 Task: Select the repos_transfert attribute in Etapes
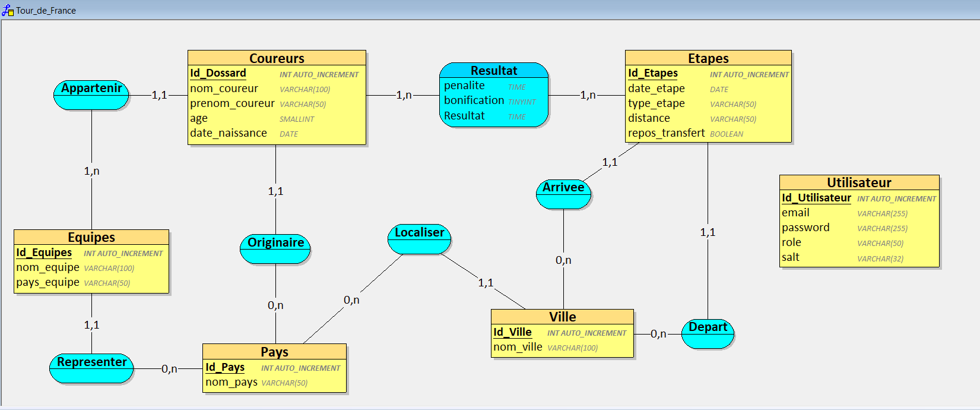click(666, 133)
